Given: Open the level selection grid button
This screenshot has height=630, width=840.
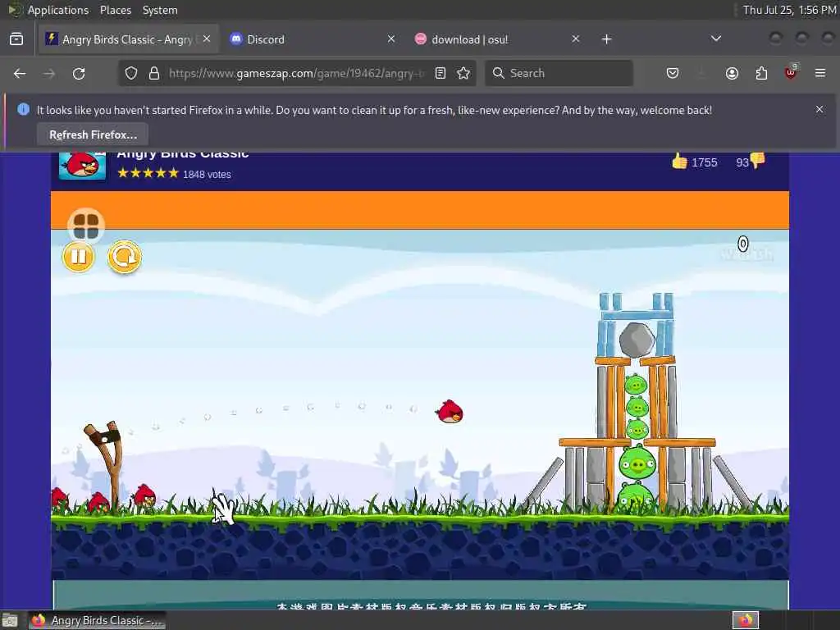Looking at the screenshot, I should coord(85,226).
